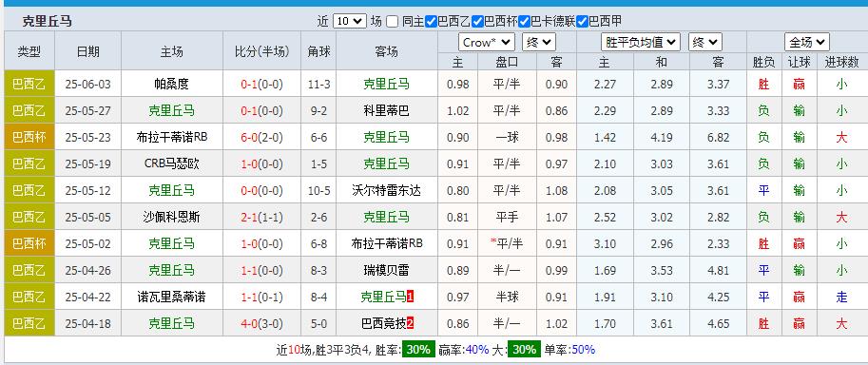Click handicap *平/半 on the 25-05-02 row

pyautogui.click(x=507, y=243)
